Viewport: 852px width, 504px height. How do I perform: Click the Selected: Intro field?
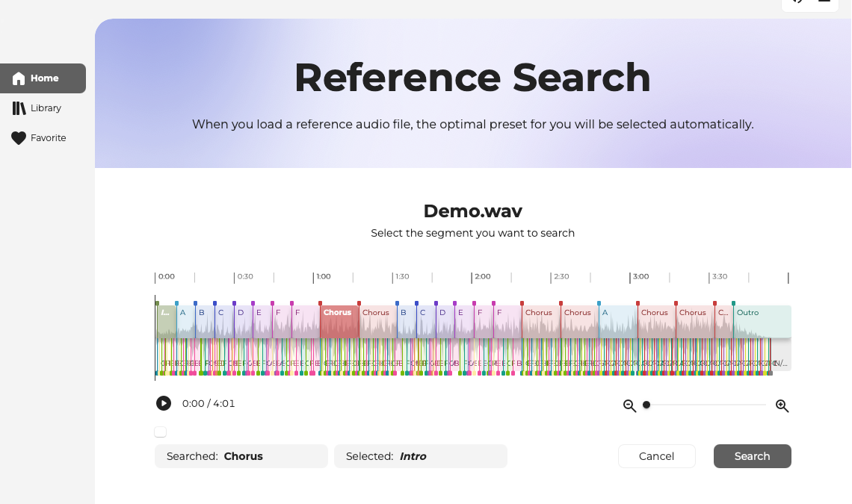[x=420, y=456]
